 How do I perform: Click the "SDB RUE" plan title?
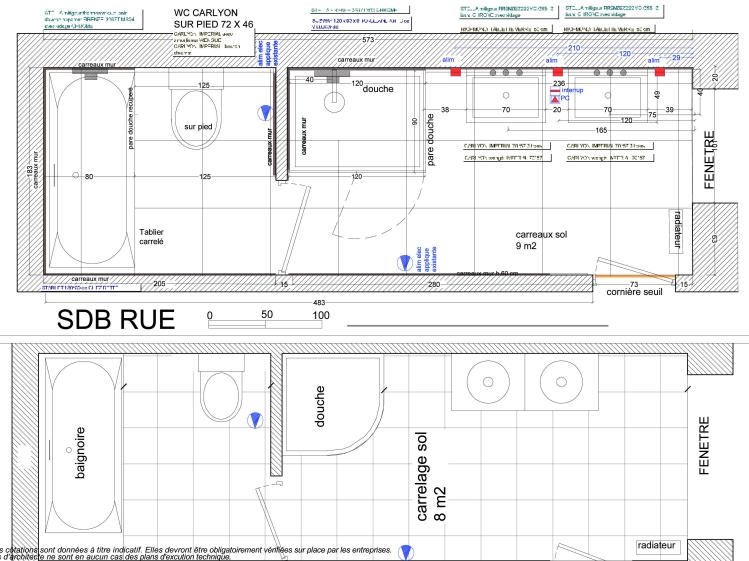116,320
